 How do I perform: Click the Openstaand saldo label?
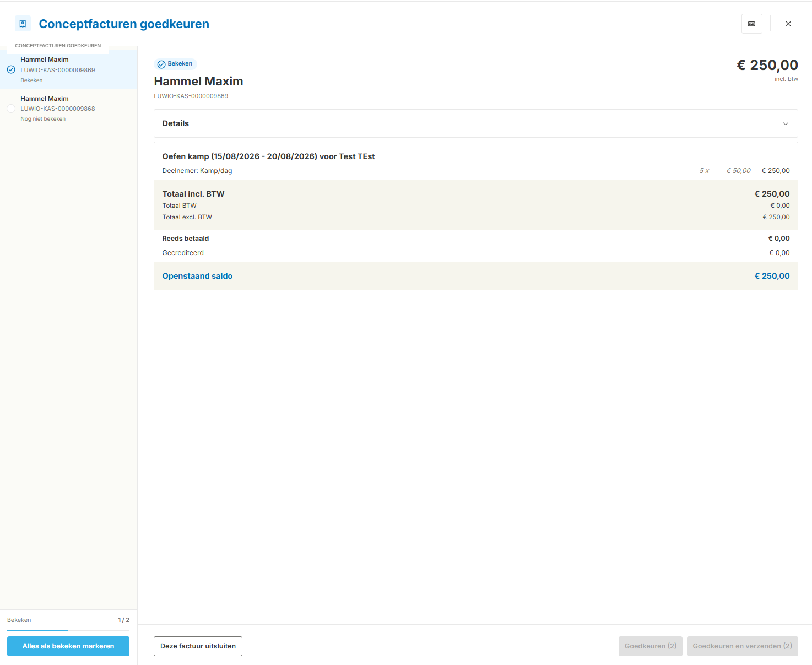(x=197, y=276)
